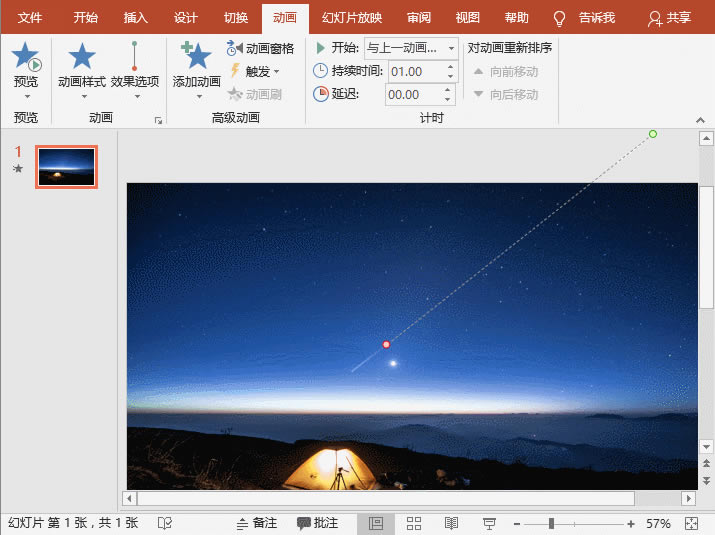Open Comments (批注) from status bar
715x535 pixels.
coord(318,524)
